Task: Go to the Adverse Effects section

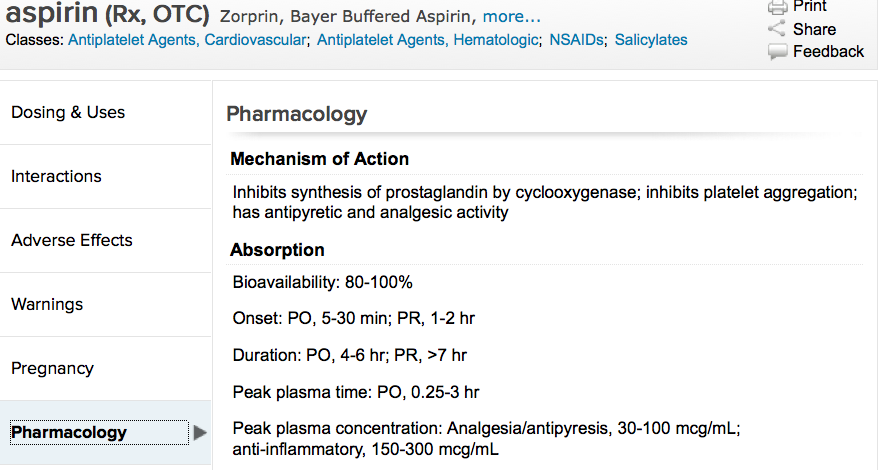Action: click(x=72, y=240)
